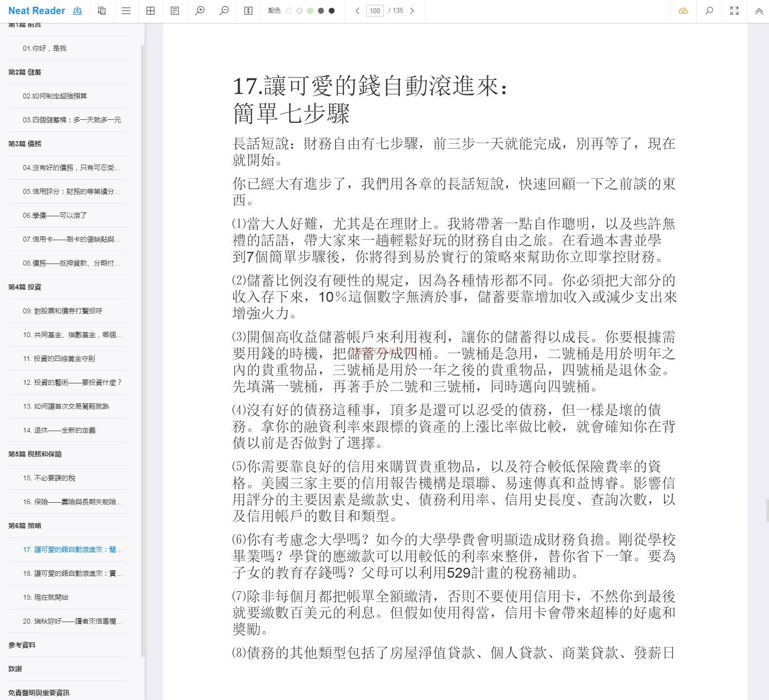Image resolution: width=769 pixels, height=700 pixels.
Task: Click the import book icon beside Neat Reader
Action: pos(77,11)
